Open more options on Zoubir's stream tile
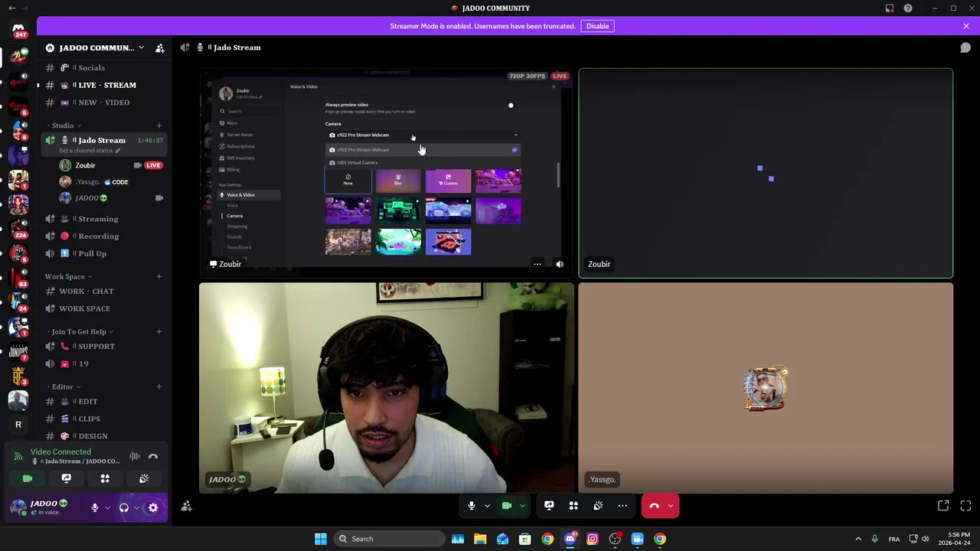 coord(537,264)
